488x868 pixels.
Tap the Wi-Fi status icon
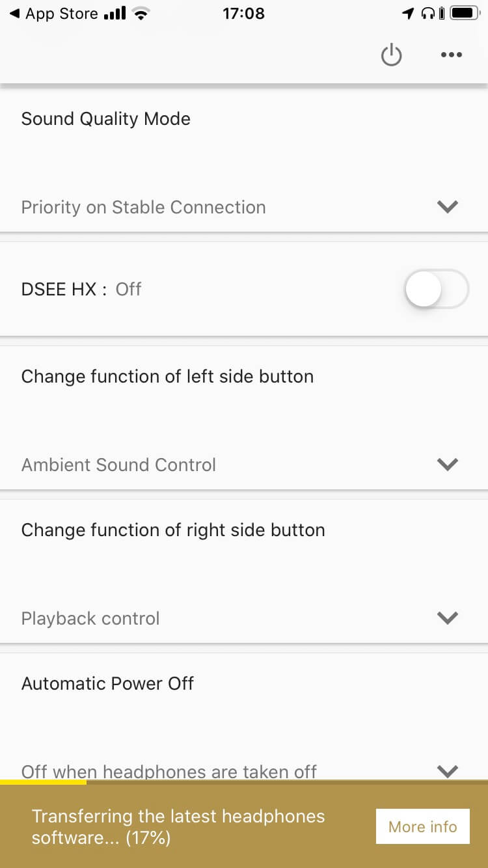(x=139, y=14)
